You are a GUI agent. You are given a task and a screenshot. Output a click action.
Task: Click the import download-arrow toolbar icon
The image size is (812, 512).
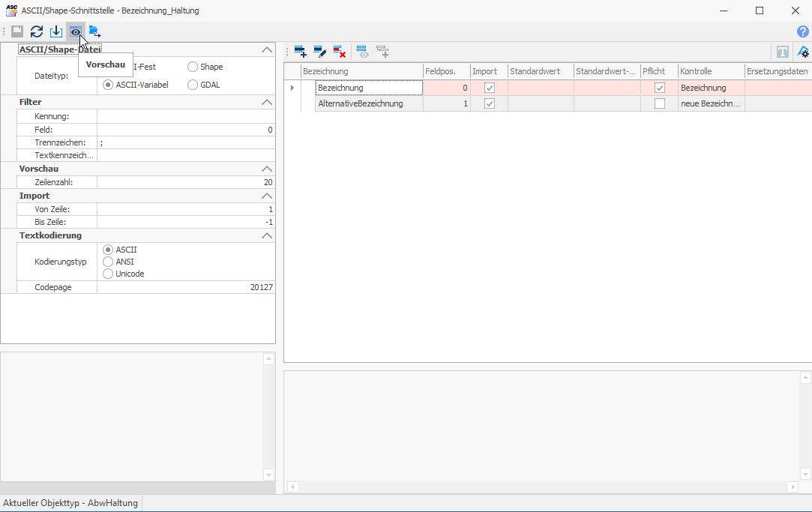pyautogui.click(x=55, y=31)
